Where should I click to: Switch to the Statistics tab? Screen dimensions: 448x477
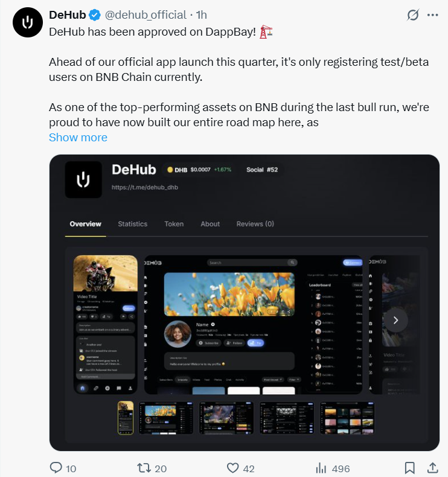click(133, 224)
